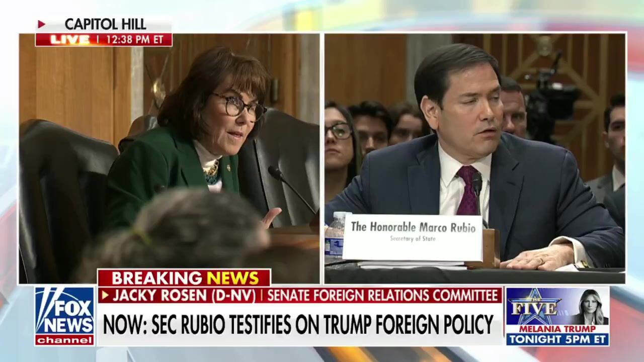Click the Honorable Marco Rubio nameplate

412,237
